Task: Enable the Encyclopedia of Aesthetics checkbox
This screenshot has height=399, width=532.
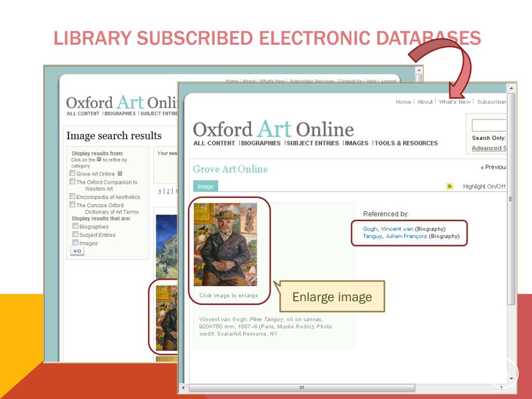Action: [72, 196]
